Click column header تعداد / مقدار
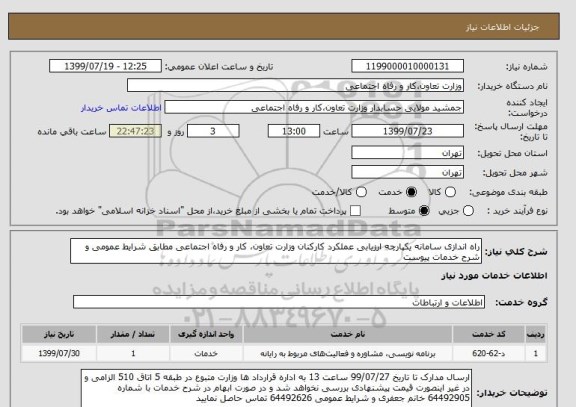Image resolution: width=576 pixels, height=407 pixels. tap(133, 334)
